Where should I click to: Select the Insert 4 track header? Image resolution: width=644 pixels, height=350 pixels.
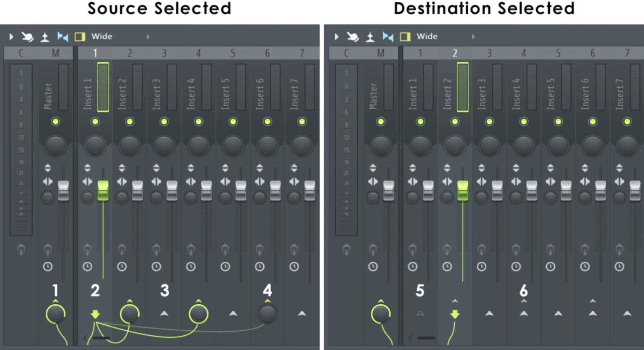[198, 53]
